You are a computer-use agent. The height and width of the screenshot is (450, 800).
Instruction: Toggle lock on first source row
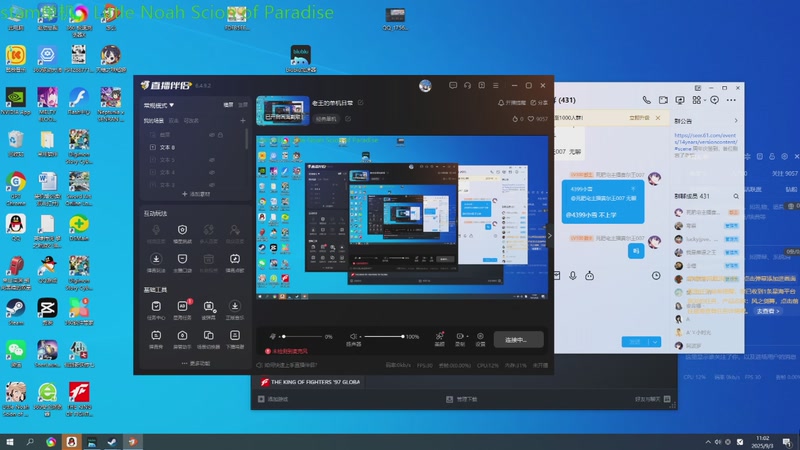(x=220, y=135)
